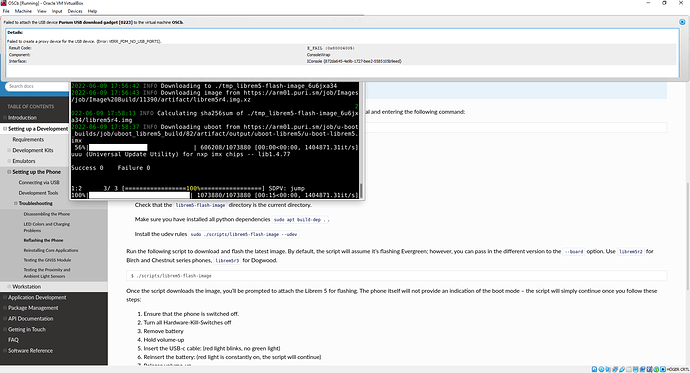690x373 pixels.
Task: Focus the Search docs field
Action: [x=37, y=86]
